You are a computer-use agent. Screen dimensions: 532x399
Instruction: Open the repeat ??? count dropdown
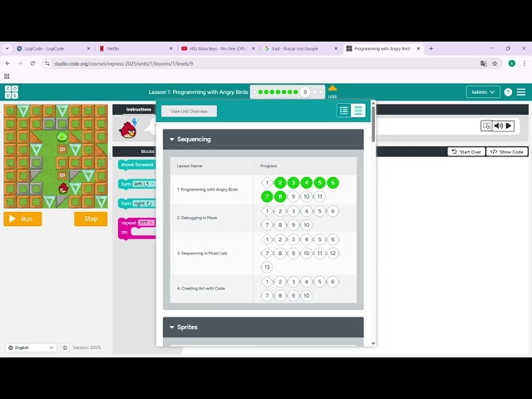coord(146,223)
